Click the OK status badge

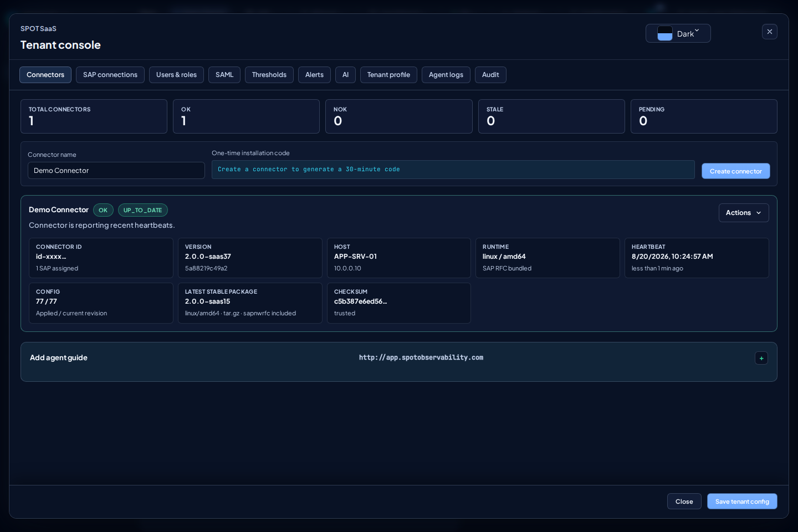103,211
